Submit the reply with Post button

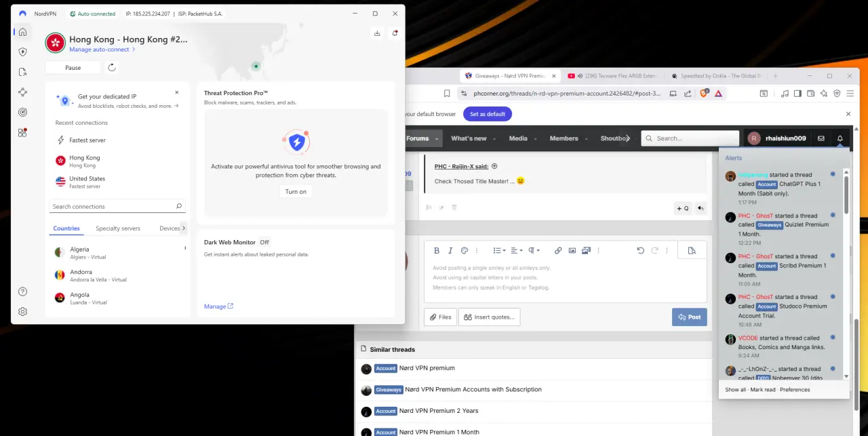[690, 317]
